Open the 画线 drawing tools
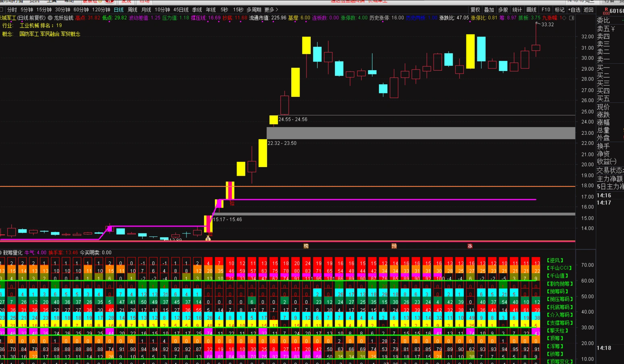This screenshot has height=364, width=624. coord(531,10)
